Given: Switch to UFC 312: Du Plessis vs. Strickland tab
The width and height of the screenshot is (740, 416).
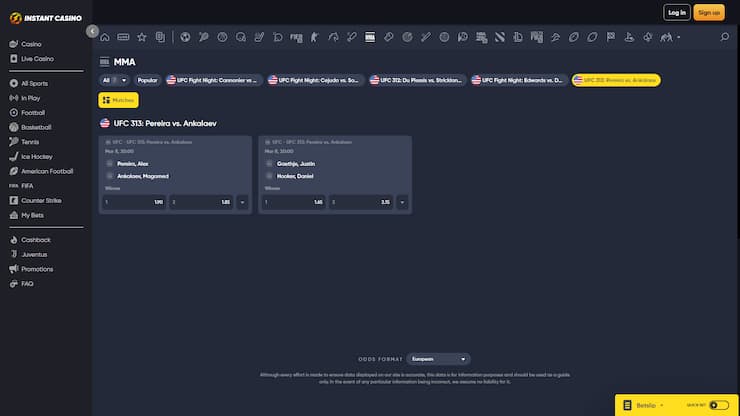Looking at the screenshot, I should [416, 80].
